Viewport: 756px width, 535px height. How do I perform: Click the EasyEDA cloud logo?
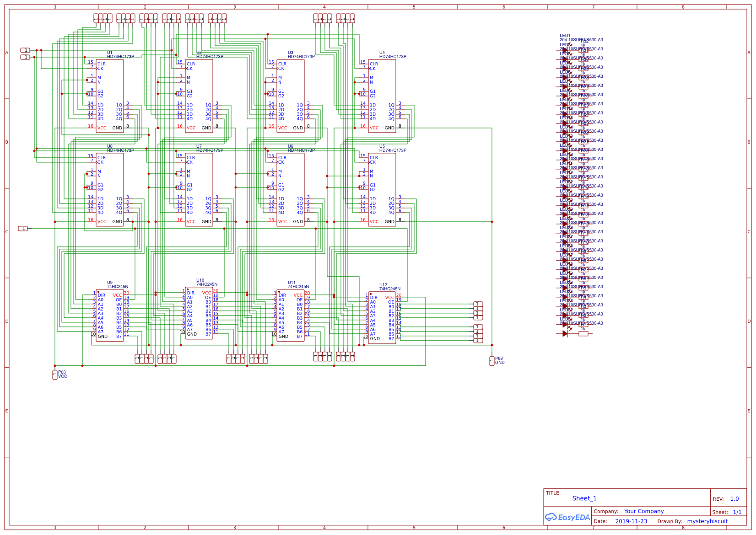click(x=567, y=517)
